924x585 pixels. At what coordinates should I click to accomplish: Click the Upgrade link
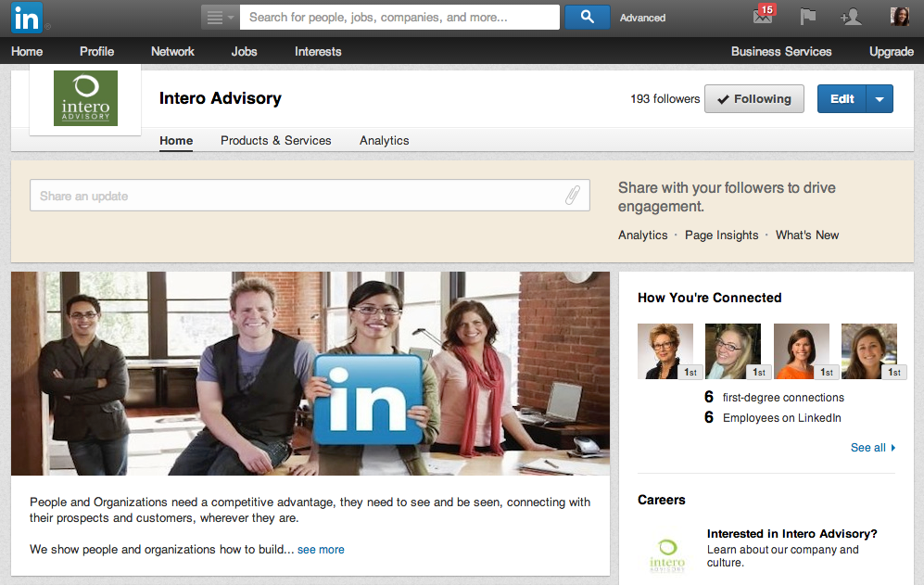click(x=892, y=51)
